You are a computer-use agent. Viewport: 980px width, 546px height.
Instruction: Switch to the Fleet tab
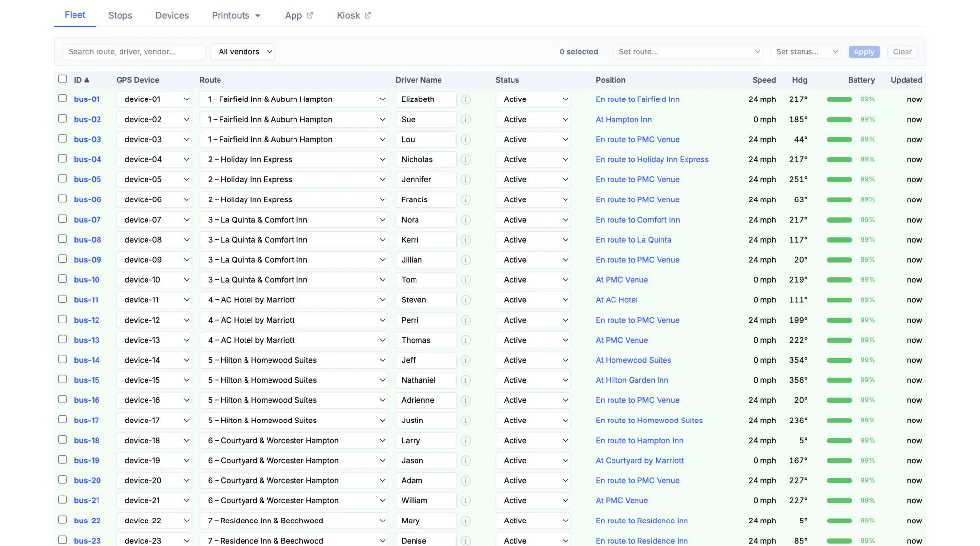(x=75, y=15)
